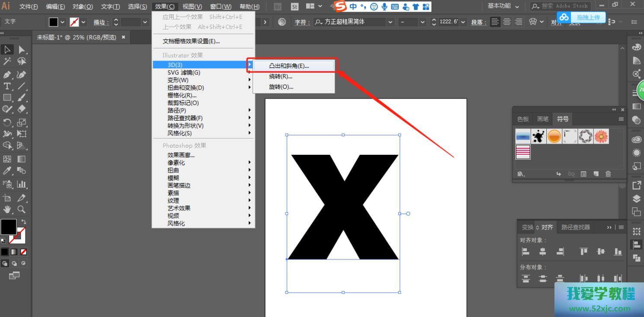Select the Magic Wand tool
The height and width of the screenshot is (317, 644).
pyautogui.click(x=7, y=61)
